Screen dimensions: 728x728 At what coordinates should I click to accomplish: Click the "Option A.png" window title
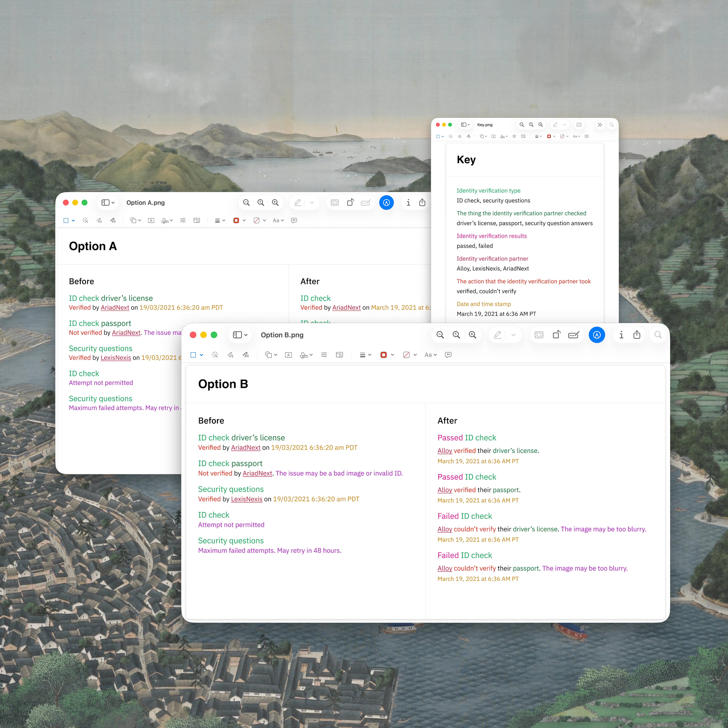(145, 203)
